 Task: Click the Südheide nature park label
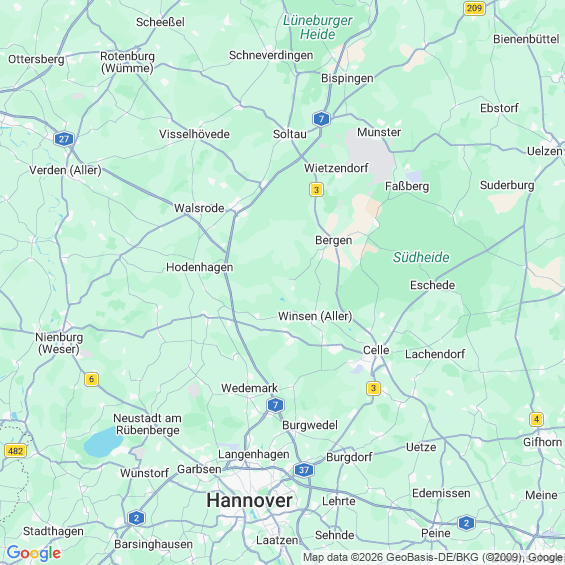click(421, 257)
